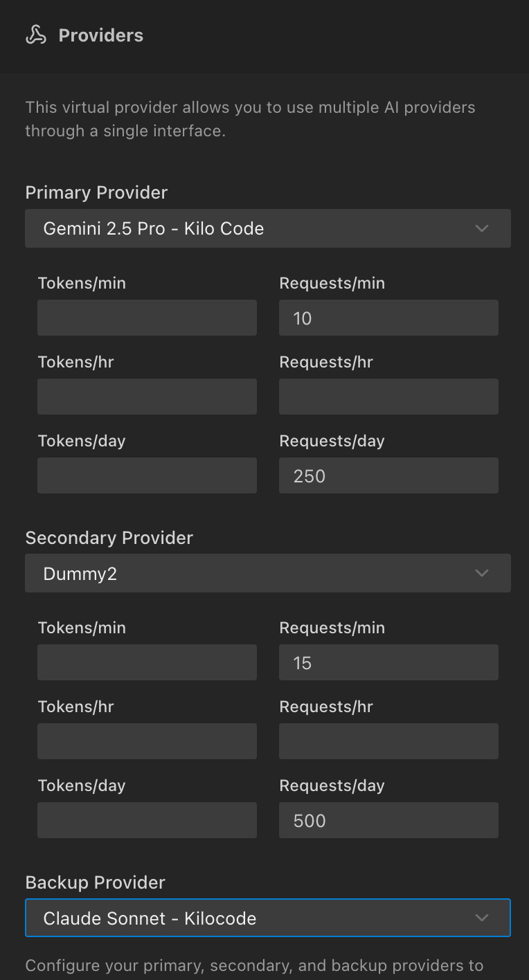This screenshot has width=529, height=980.
Task: Click the chevron arrow of Backup Provider dropdown
Action: click(x=482, y=918)
